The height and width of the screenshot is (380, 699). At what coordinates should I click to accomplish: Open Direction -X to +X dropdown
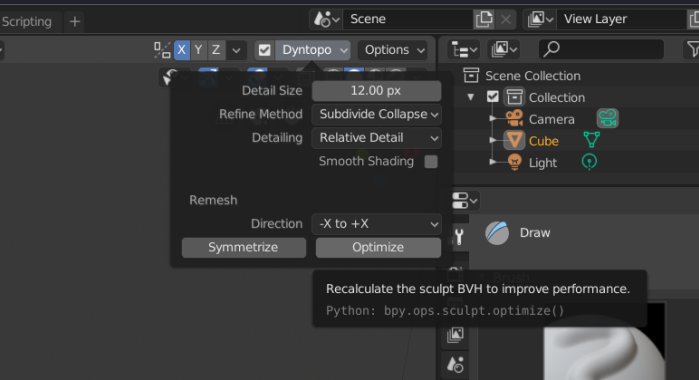click(377, 224)
